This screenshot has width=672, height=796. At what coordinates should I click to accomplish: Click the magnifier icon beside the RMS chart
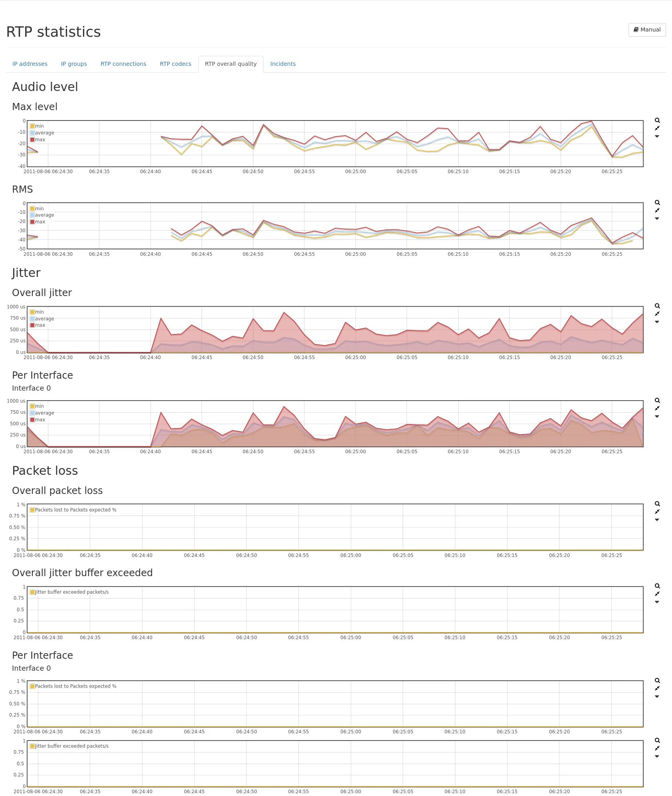pyautogui.click(x=657, y=203)
